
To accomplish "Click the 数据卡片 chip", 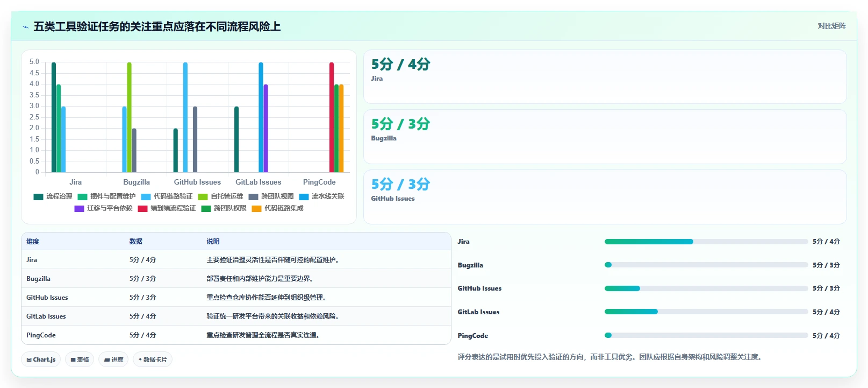I will pos(153,359).
